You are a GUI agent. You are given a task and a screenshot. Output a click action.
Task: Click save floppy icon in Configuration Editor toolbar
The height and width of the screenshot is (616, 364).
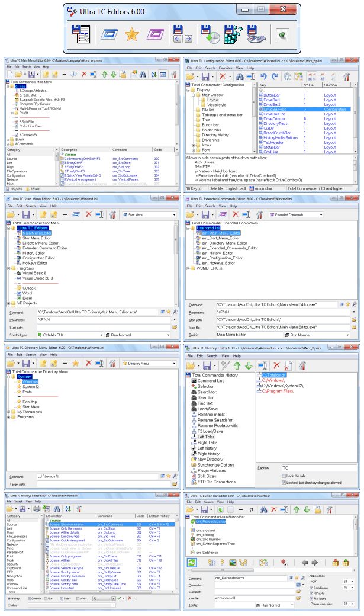tap(205, 76)
